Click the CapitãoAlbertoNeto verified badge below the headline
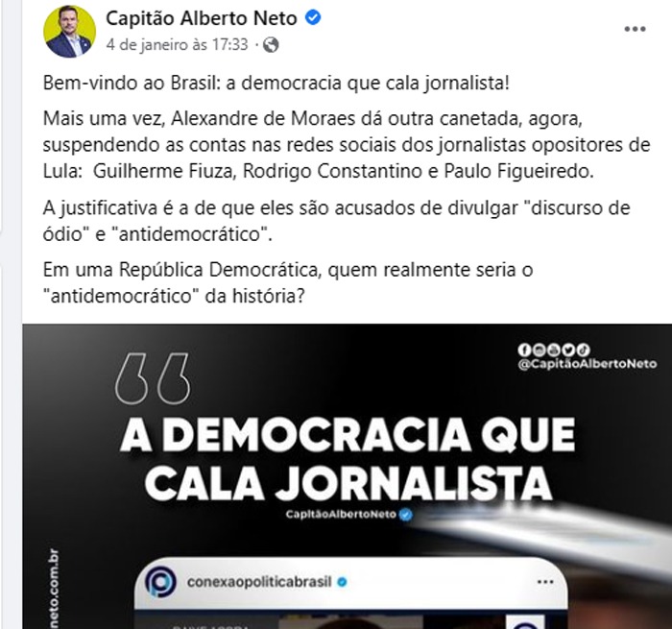The height and width of the screenshot is (629, 672). pyautogui.click(x=406, y=514)
